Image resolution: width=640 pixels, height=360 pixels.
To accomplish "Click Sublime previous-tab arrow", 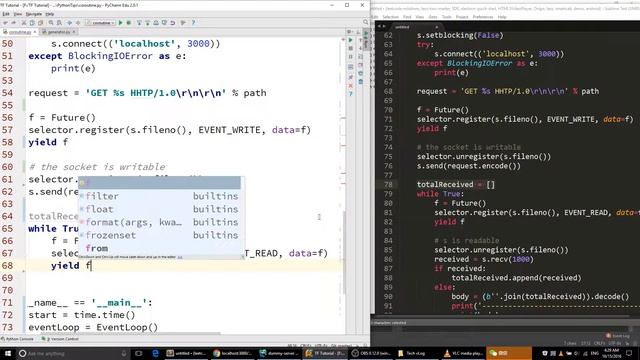I will pos(378,27).
